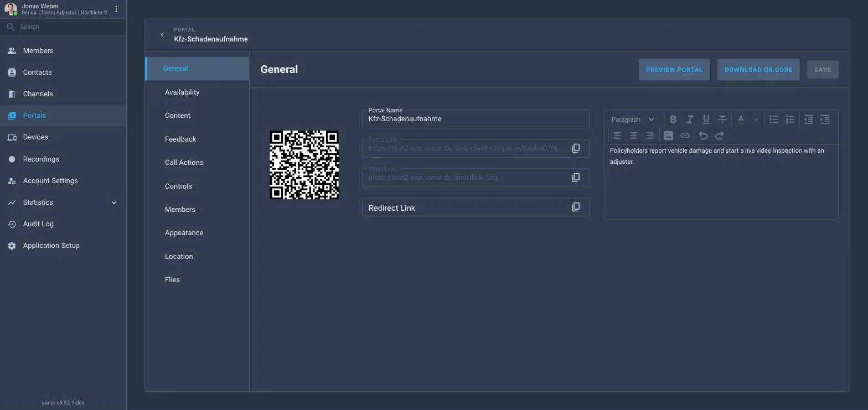868x410 pixels.
Task: Copy the Redirect Link to clipboard
Action: coord(576,207)
